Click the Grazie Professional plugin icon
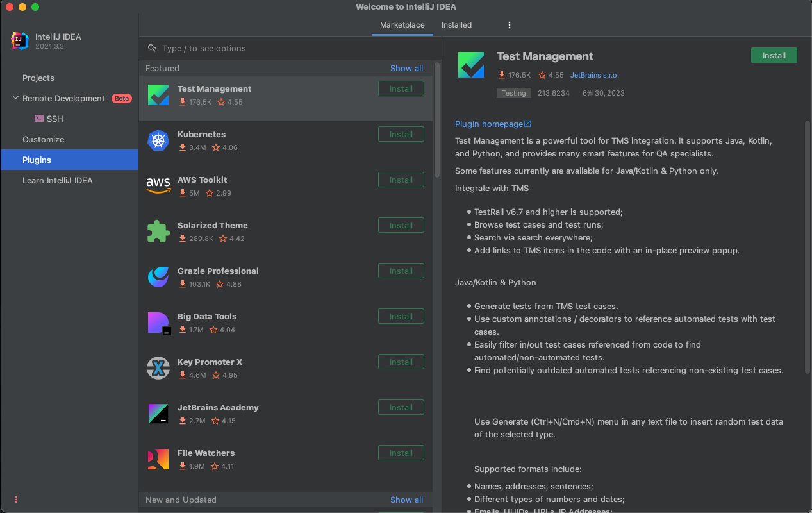This screenshot has width=812, height=513. 158,277
